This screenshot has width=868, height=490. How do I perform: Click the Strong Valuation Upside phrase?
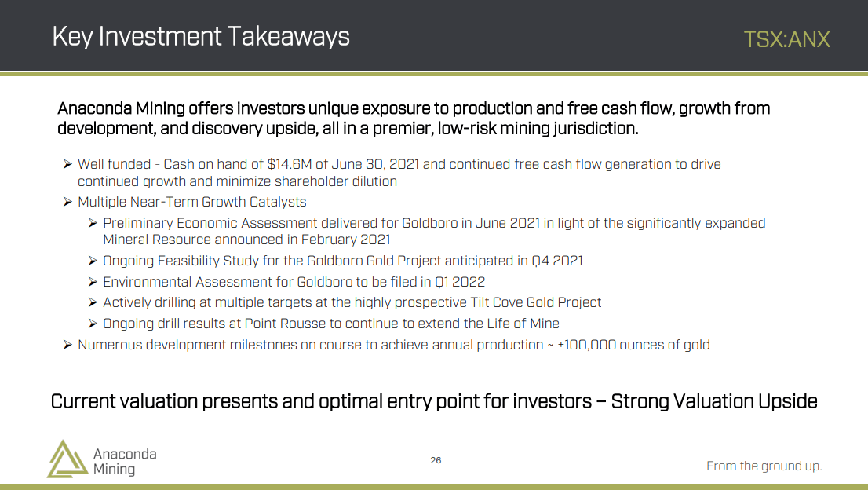pos(714,401)
